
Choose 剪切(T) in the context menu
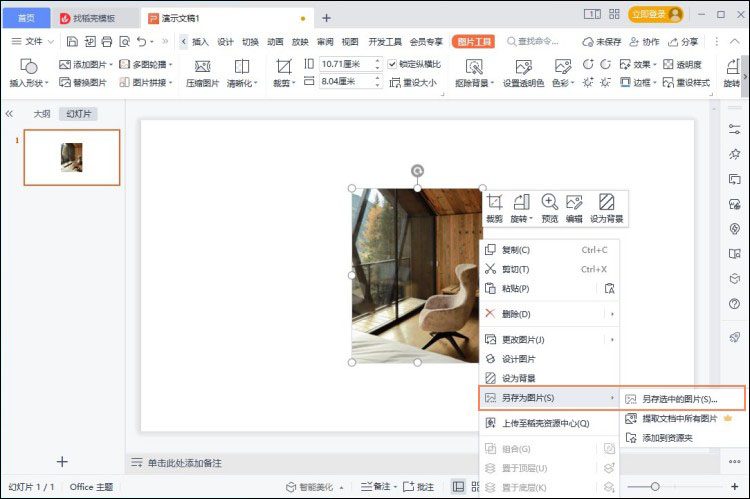click(x=549, y=269)
